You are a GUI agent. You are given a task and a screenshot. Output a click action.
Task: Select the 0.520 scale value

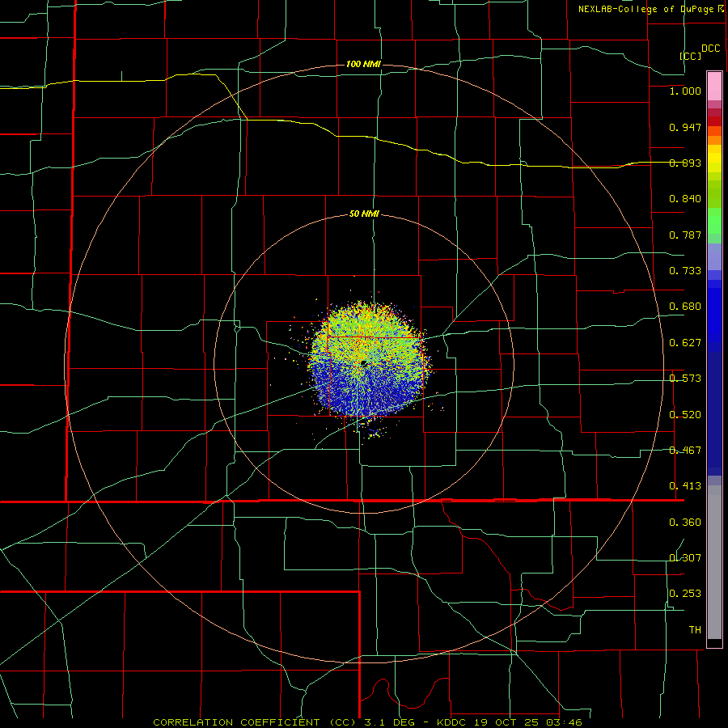(685, 415)
